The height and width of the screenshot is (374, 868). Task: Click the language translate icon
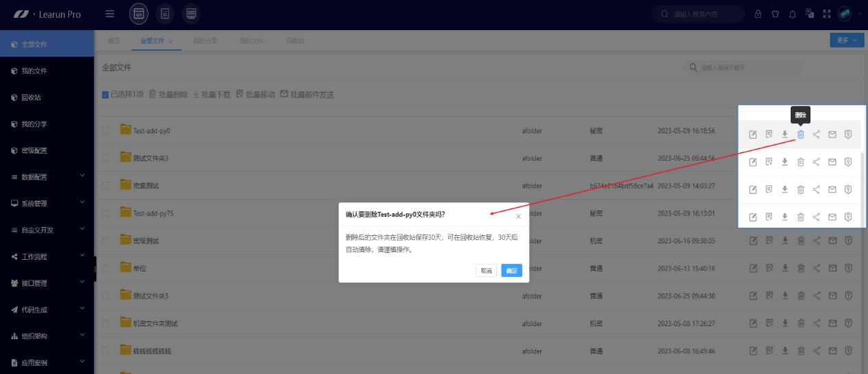click(810, 14)
